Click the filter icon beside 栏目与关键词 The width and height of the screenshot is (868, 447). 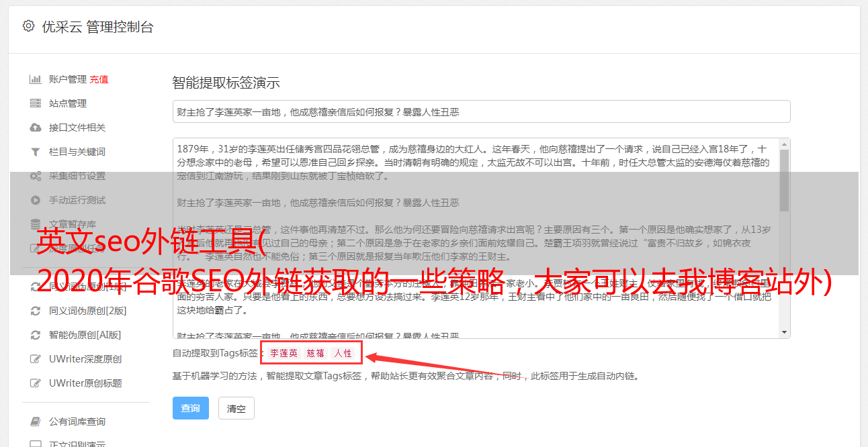(36, 152)
